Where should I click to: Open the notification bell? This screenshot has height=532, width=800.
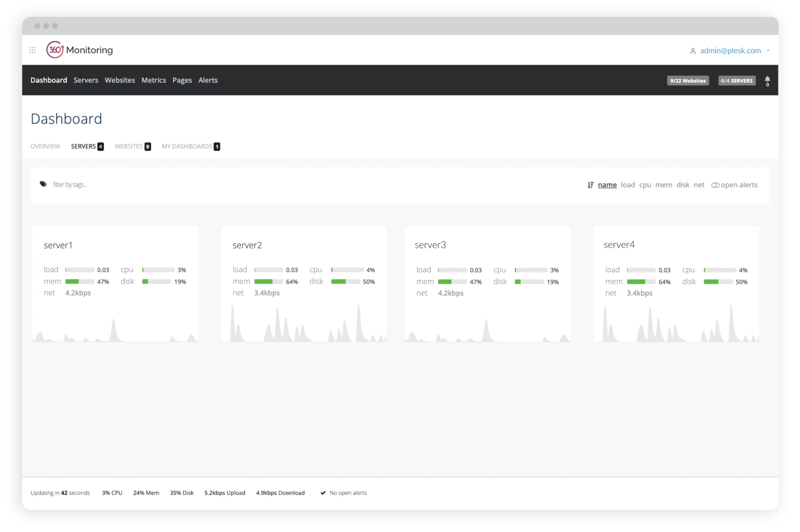[x=767, y=80]
